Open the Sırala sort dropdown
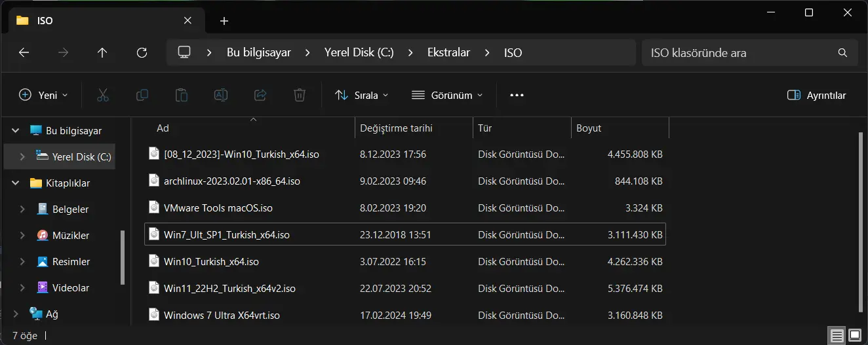 coord(361,95)
